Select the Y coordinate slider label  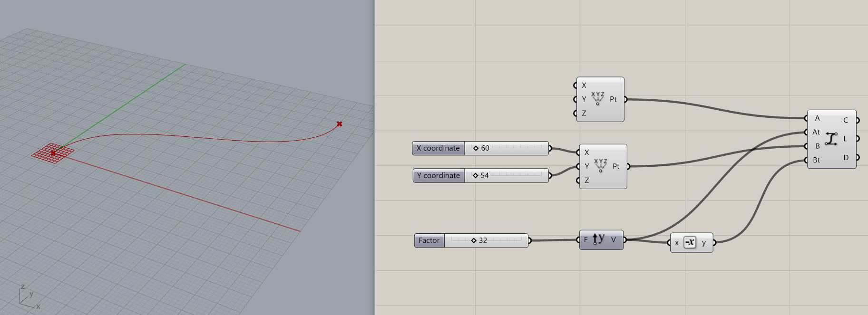coord(439,175)
